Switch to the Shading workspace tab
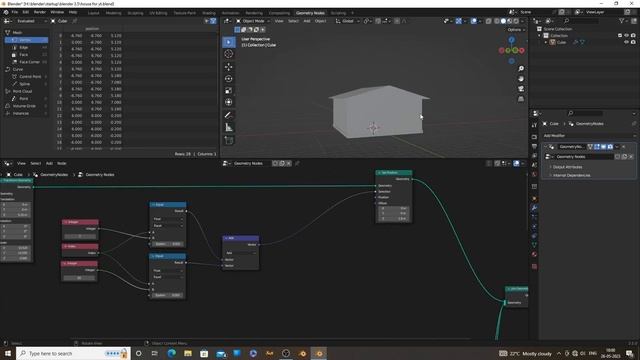This screenshot has width=640, height=360. tap(209, 13)
